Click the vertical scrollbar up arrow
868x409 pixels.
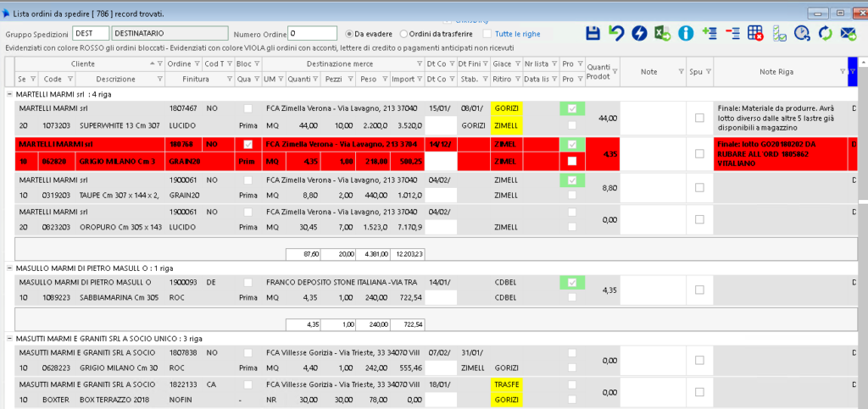[862, 61]
